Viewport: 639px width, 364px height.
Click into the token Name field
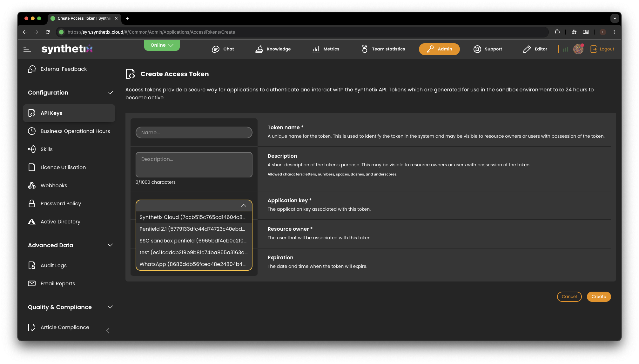194,133
